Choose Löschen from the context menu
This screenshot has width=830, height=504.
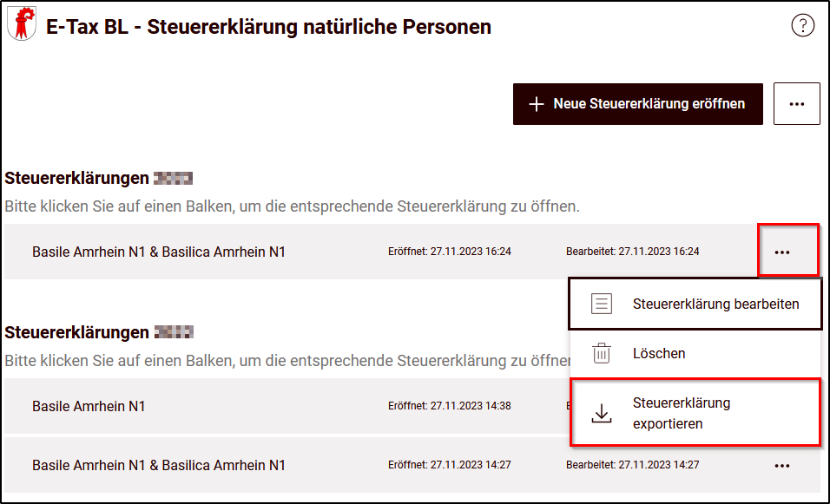tap(695, 353)
